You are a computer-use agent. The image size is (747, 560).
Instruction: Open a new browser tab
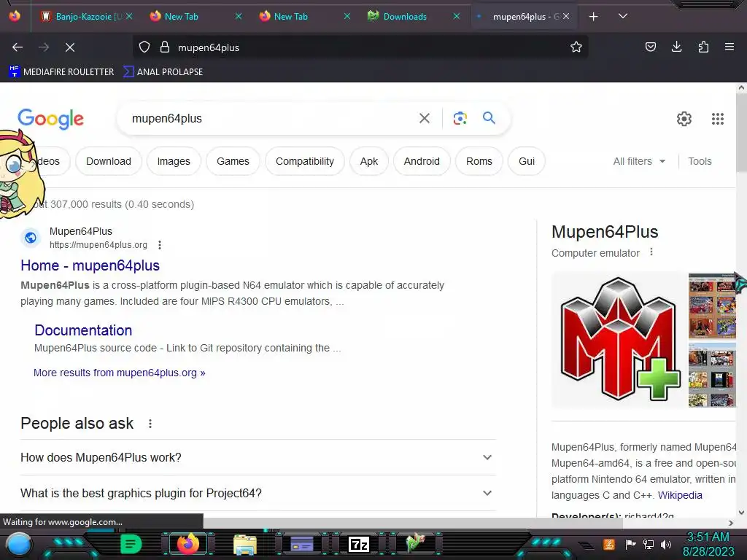click(594, 17)
